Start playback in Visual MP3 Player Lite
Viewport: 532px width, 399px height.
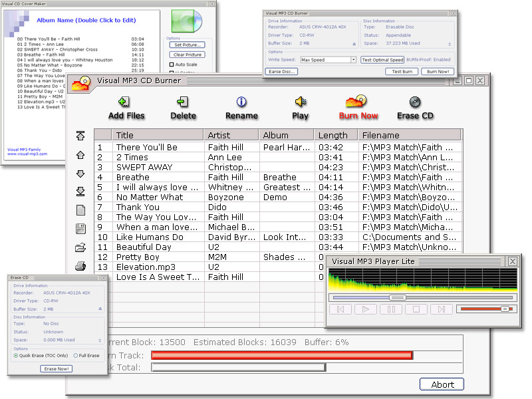[x=365, y=309]
